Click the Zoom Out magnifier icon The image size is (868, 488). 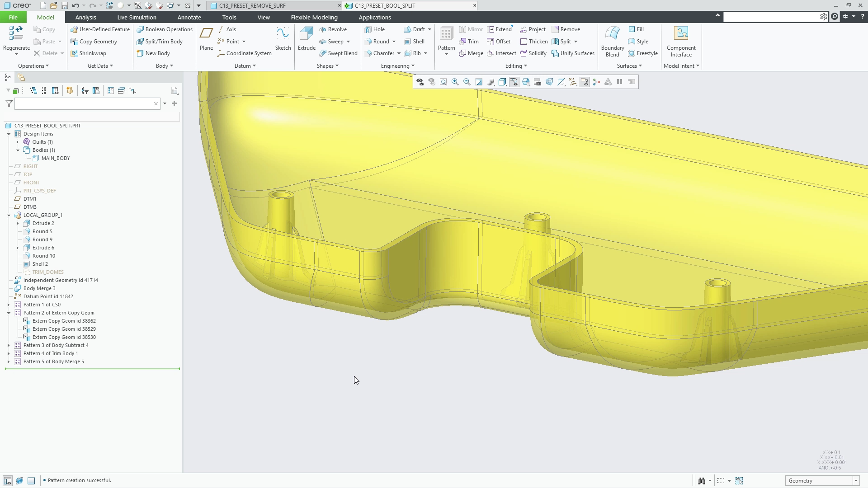click(467, 82)
